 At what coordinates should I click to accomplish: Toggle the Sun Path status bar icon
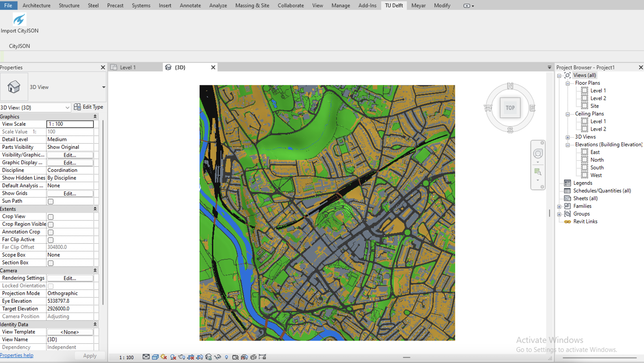(x=164, y=357)
